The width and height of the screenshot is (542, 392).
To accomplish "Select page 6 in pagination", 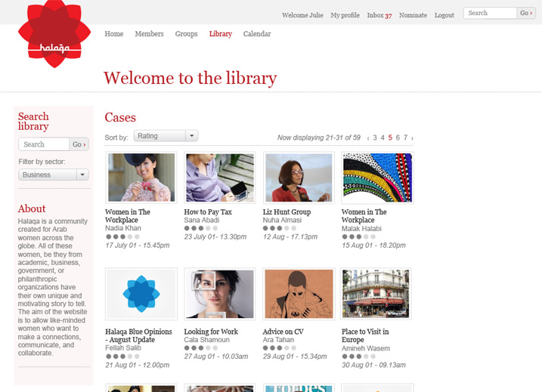I will [398, 137].
